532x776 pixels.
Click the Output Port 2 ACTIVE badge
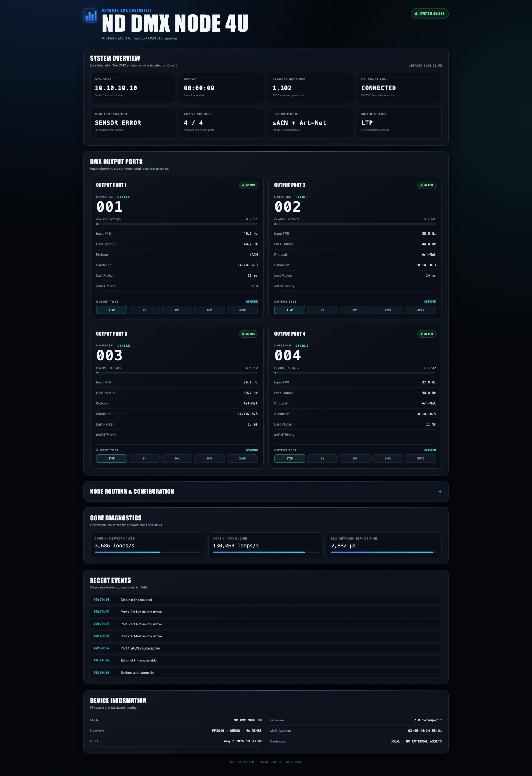click(x=427, y=185)
